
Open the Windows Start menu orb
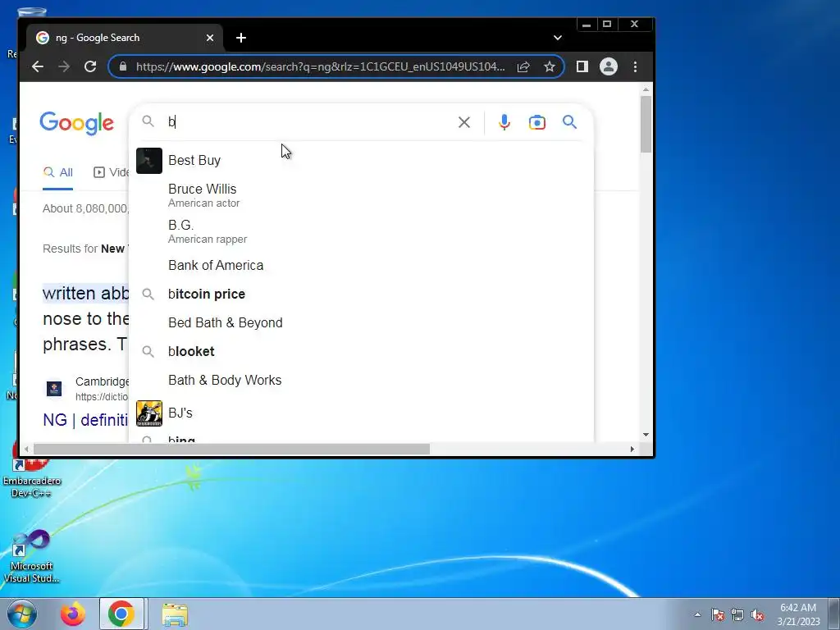22,614
